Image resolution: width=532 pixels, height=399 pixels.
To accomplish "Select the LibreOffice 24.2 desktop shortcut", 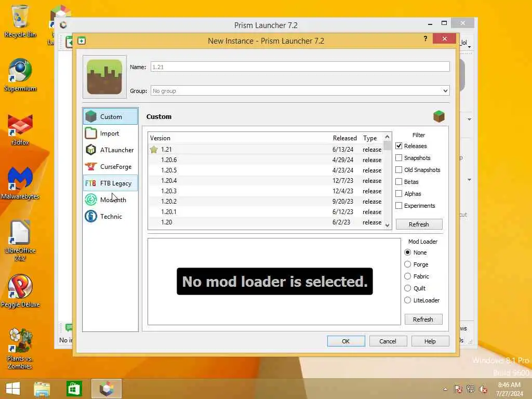I will [x=20, y=241].
